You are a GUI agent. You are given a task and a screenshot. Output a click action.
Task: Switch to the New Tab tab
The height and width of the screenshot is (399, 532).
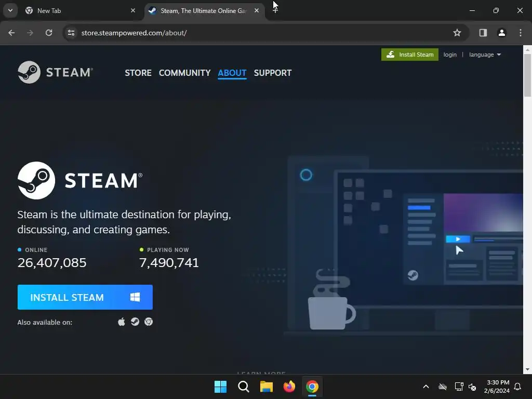(x=81, y=11)
